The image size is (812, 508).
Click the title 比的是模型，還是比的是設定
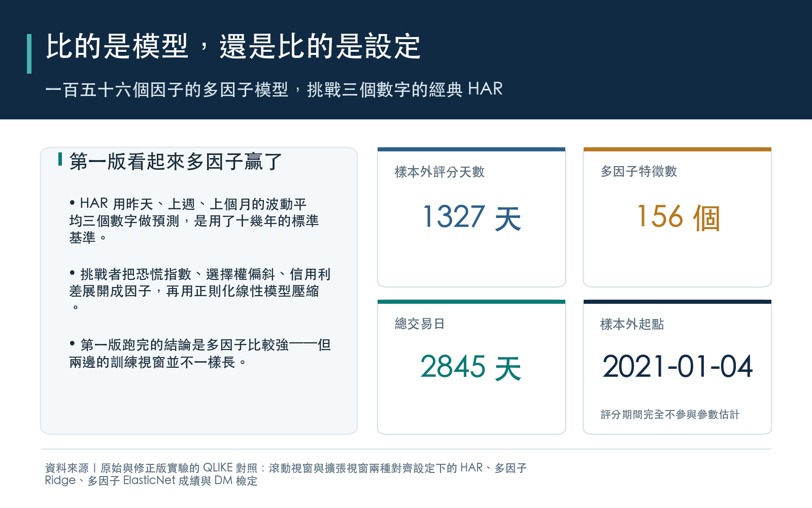pyautogui.click(x=233, y=47)
